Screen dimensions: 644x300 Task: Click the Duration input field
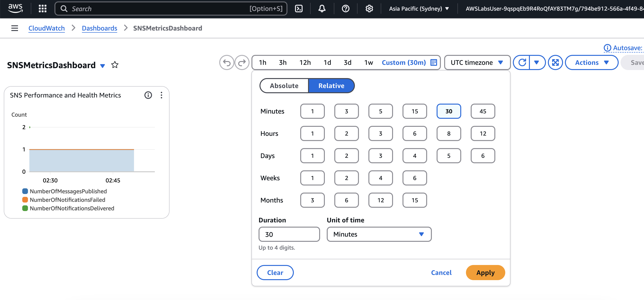point(289,234)
